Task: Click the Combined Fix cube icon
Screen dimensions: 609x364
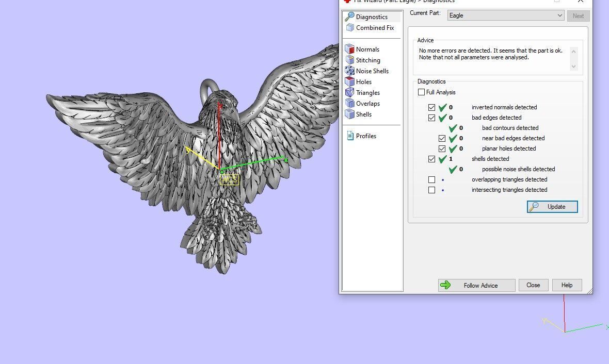Action: [x=350, y=27]
